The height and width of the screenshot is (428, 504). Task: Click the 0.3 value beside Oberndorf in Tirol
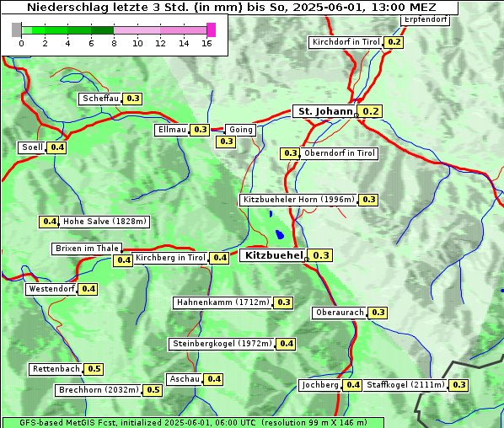click(x=290, y=153)
